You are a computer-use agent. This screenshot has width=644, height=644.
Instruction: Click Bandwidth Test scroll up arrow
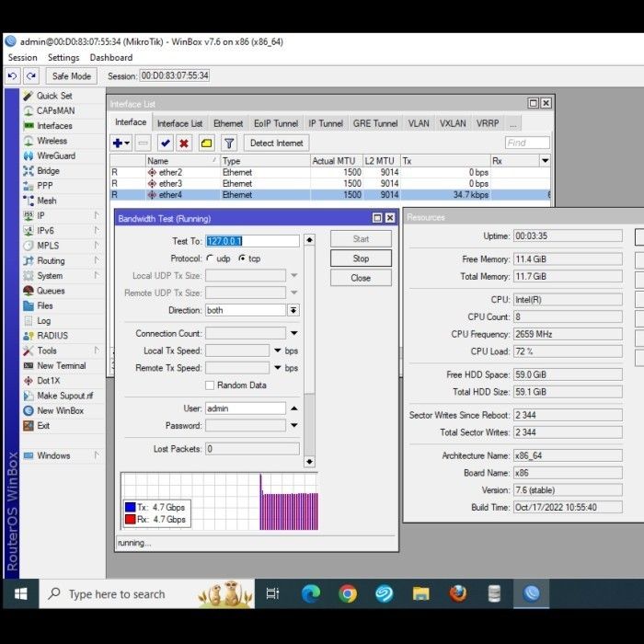pyautogui.click(x=309, y=240)
